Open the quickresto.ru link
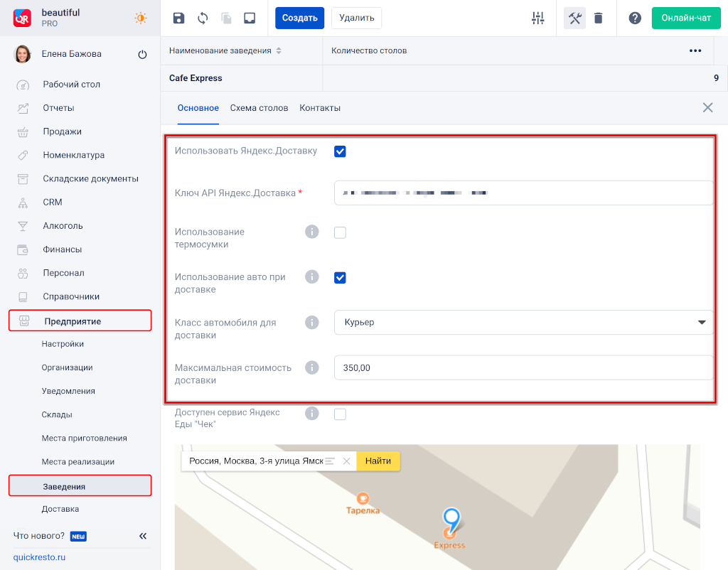728x570 pixels. (39, 557)
